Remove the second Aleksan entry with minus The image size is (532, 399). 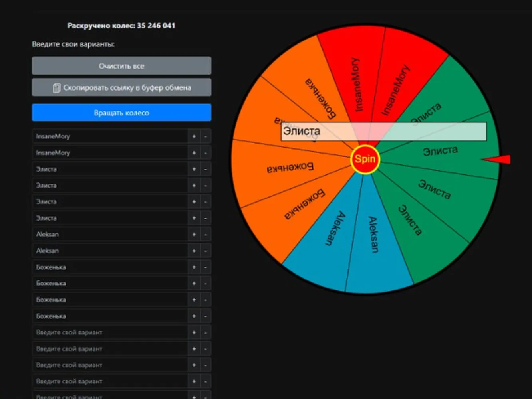click(x=206, y=251)
